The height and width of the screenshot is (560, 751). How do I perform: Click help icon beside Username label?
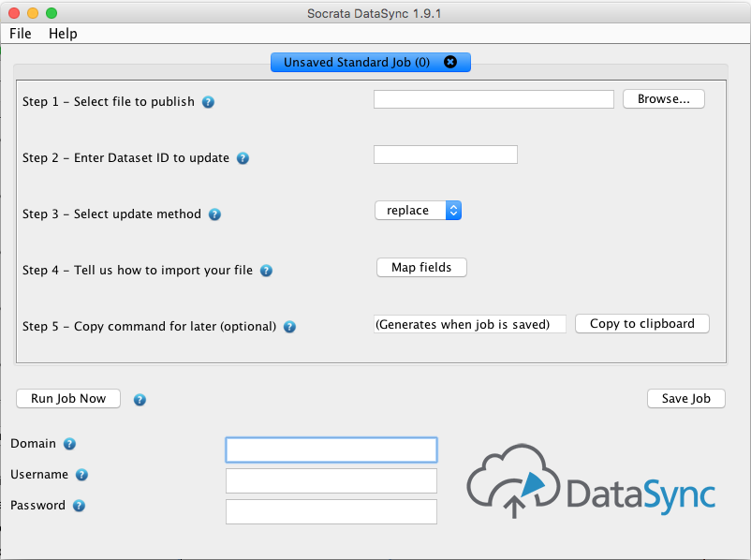pos(81,475)
